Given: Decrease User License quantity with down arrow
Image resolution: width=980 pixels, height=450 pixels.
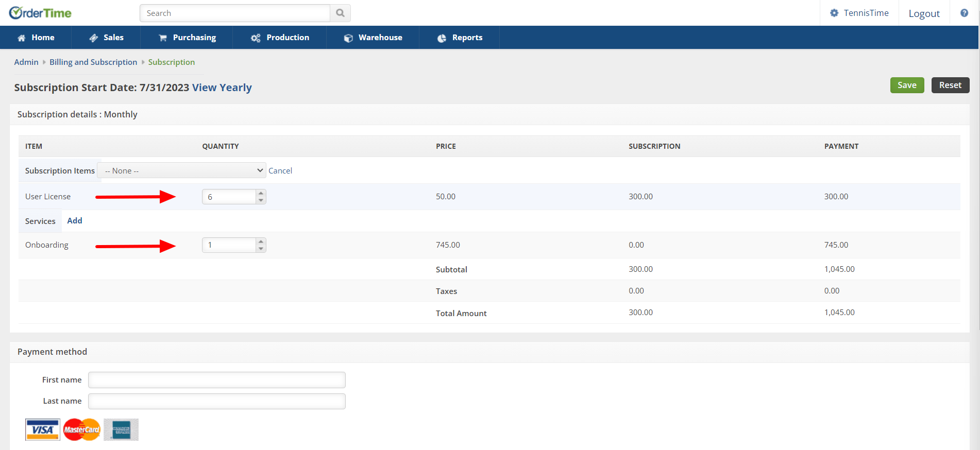Looking at the screenshot, I should [x=261, y=200].
